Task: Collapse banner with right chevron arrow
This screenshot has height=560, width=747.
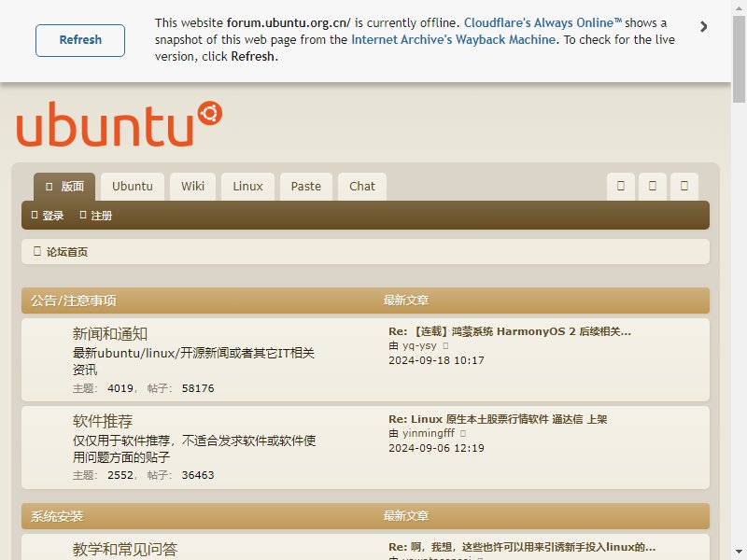Action: 704,27
